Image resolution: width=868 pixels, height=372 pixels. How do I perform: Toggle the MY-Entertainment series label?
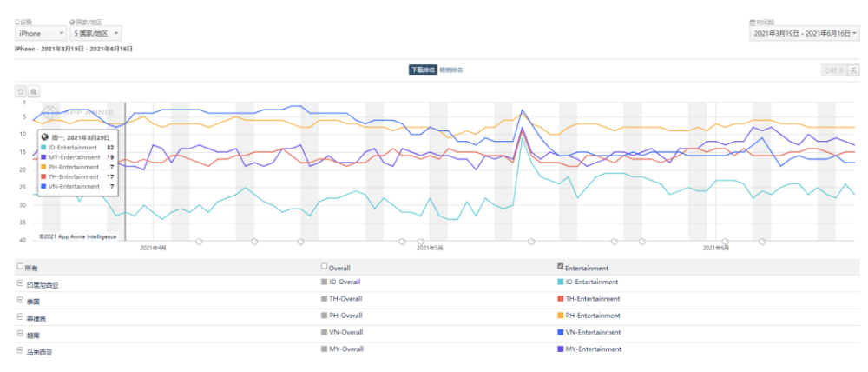[594, 349]
